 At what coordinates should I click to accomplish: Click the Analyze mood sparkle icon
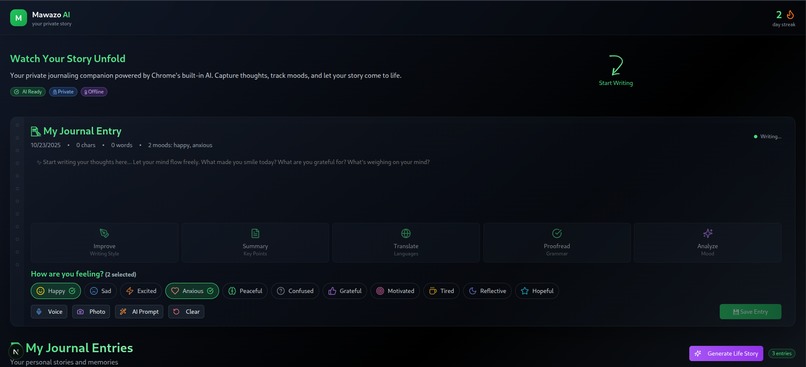708,234
